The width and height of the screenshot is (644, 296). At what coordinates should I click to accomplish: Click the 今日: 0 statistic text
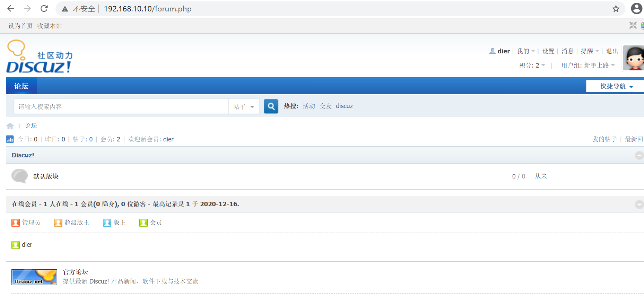(x=27, y=139)
